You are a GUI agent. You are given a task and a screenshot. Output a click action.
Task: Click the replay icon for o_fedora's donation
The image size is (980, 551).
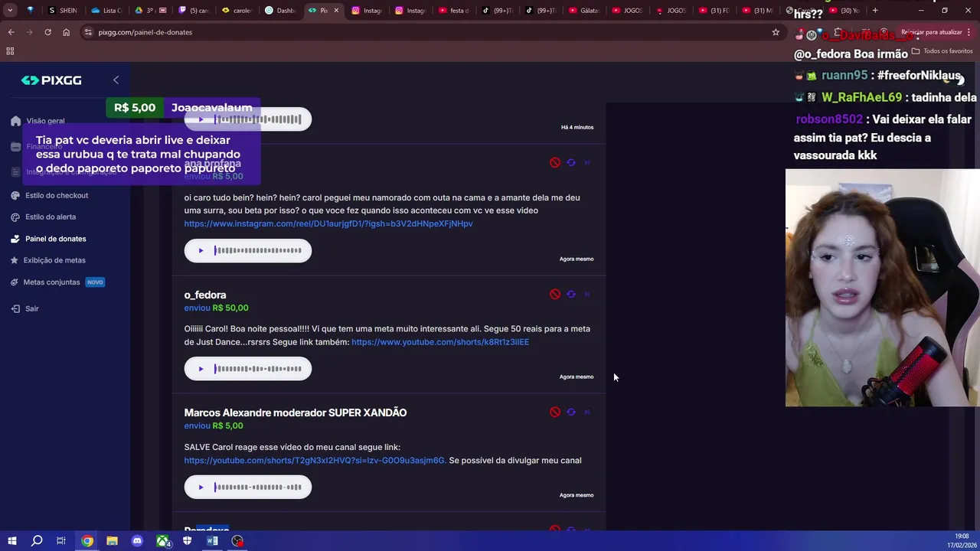[571, 294]
